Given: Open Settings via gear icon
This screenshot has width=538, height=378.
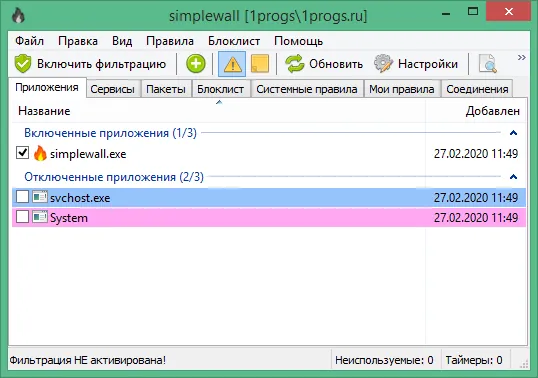Looking at the screenshot, I should click(383, 64).
